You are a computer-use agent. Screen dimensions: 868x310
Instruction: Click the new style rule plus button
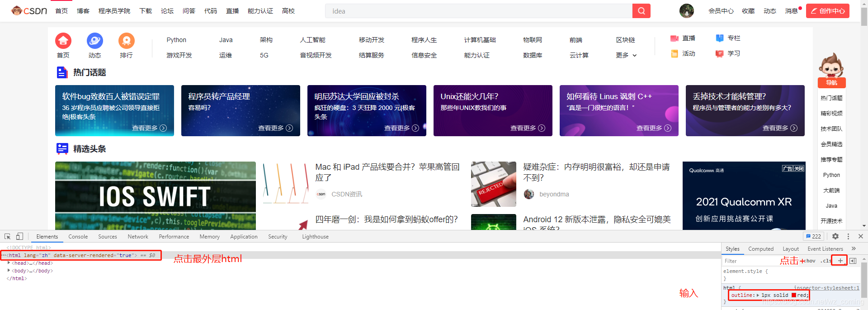(840, 261)
